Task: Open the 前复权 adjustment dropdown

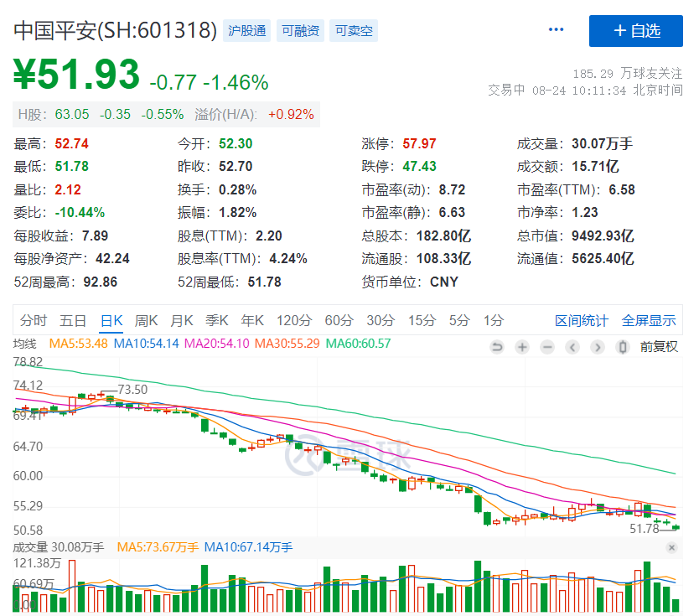Action: click(659, 347)
